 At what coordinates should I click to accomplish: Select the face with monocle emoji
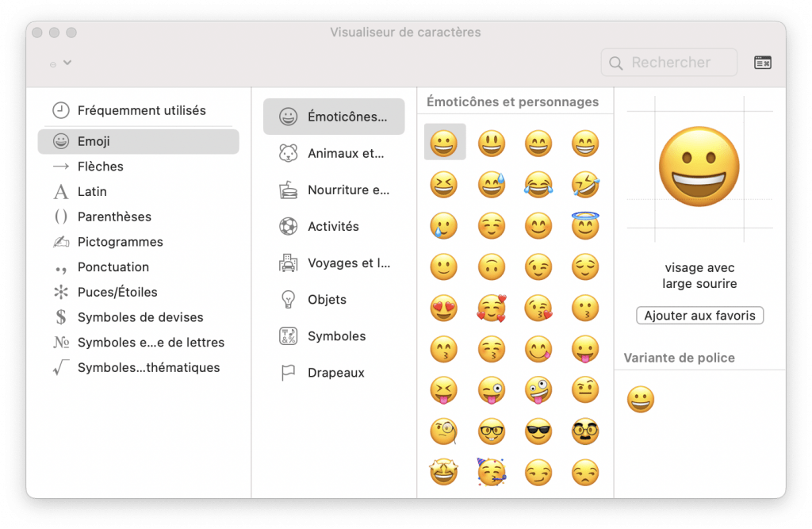(x=444, y=431)
